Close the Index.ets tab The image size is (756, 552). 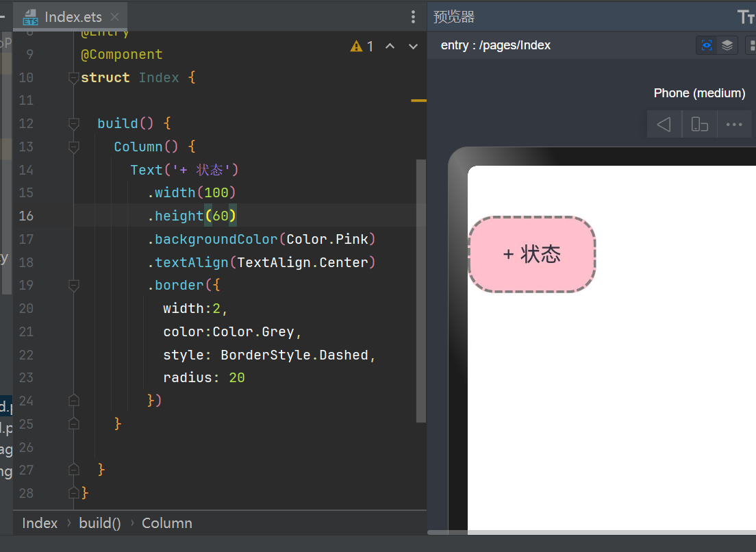pos(114,17)
